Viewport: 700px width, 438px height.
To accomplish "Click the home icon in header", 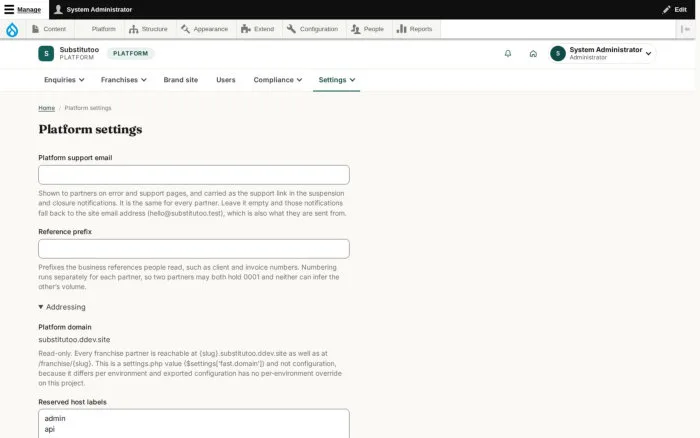I will tap(533, 54).
